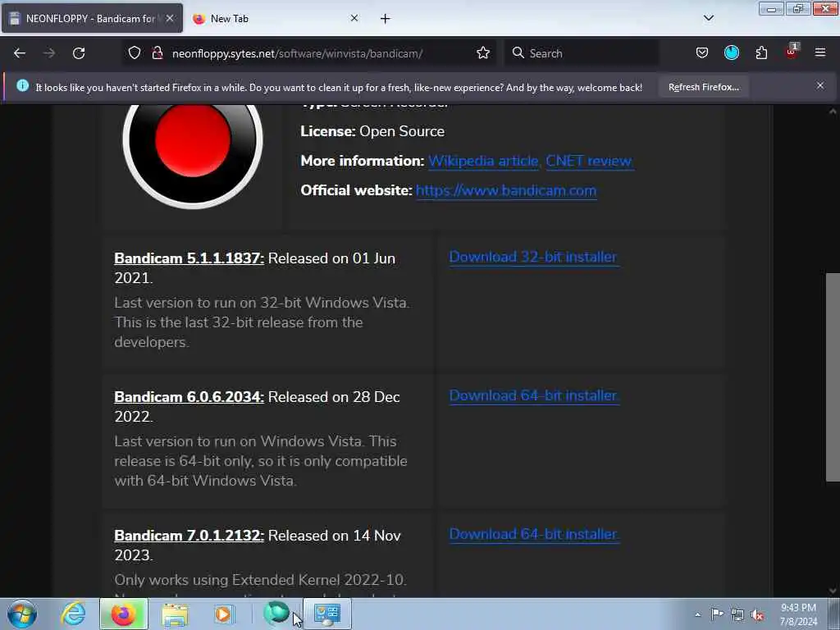Bookmark this page with the star icon

pyautogui.click(x=482, y=52)
